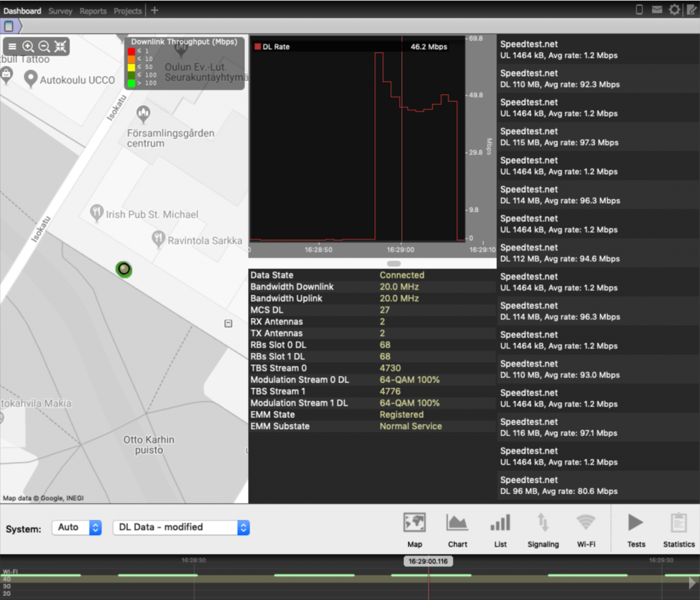Open the Projects tab
Viewport: 700px width, 600px height.
[x=127, y=11]
